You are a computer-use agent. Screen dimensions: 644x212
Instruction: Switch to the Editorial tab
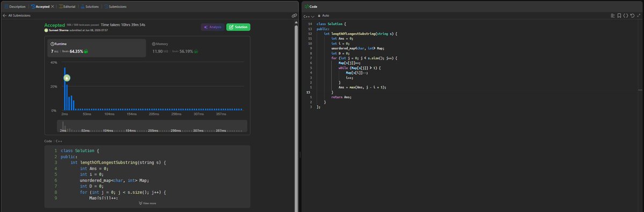coord(67,6)
